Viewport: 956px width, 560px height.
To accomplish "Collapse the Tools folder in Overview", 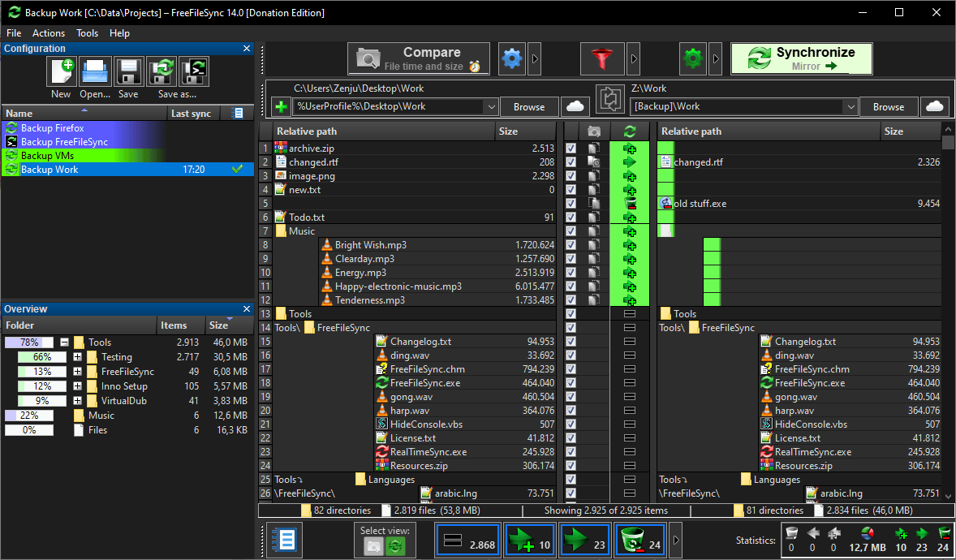I will (x=65, y=342).
